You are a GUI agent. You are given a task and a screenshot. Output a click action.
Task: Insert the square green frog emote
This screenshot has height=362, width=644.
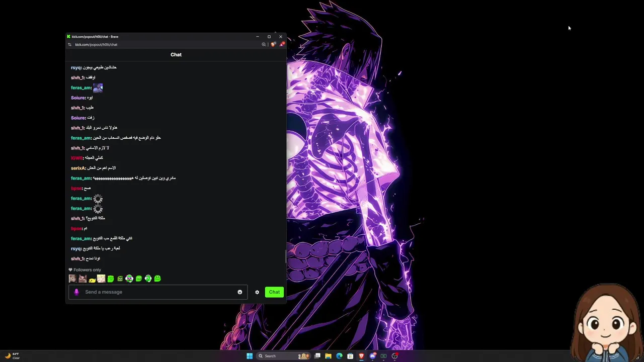pyautogui.click(x=111, y=279)
